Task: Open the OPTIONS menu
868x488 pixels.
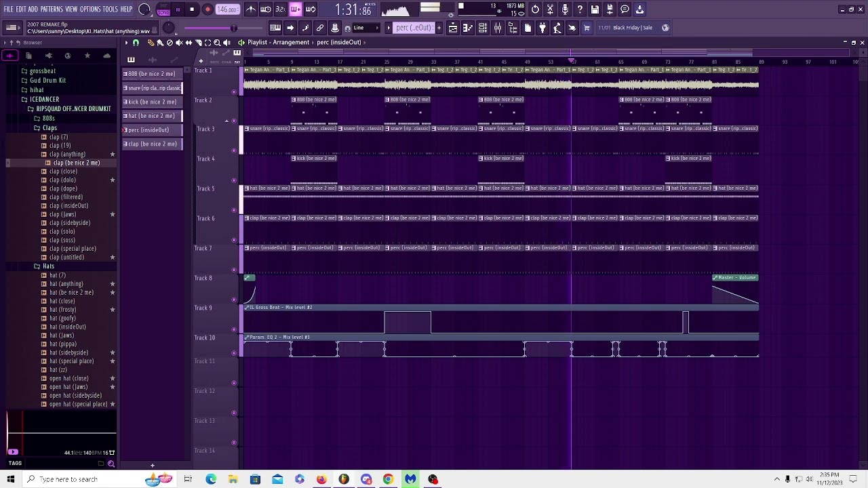Action: 90,9
